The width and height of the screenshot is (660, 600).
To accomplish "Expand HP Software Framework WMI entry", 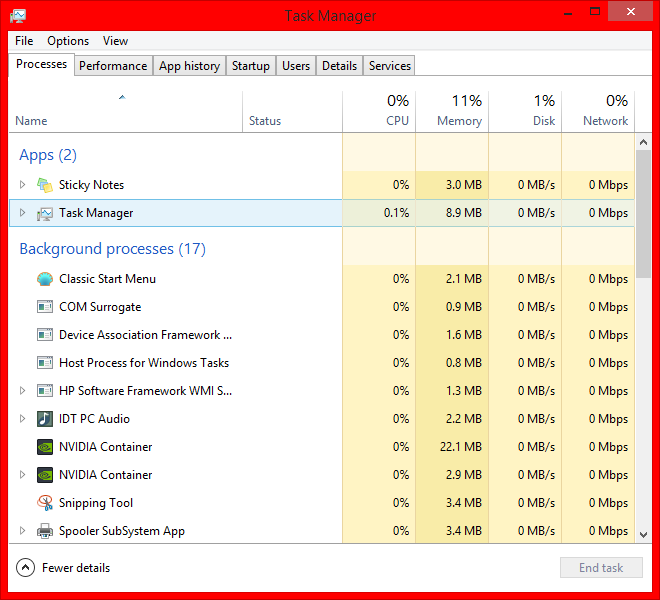I will 22,391.
